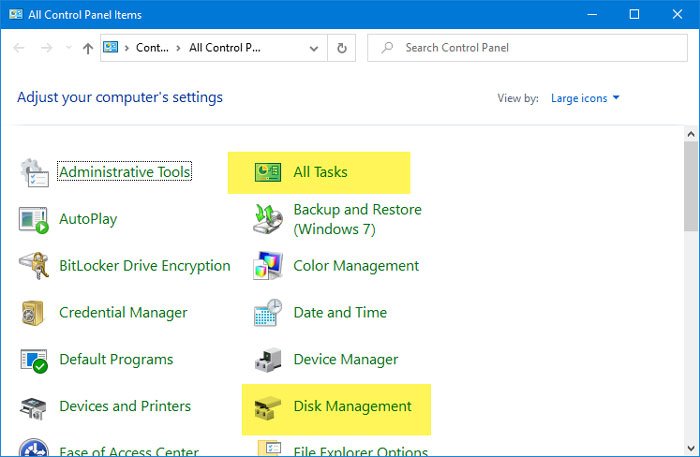The height and width of the screenshot is (457, 700).
Task: Open the Disk Management link
Action: pyautogui.click(x=352, y=407)
